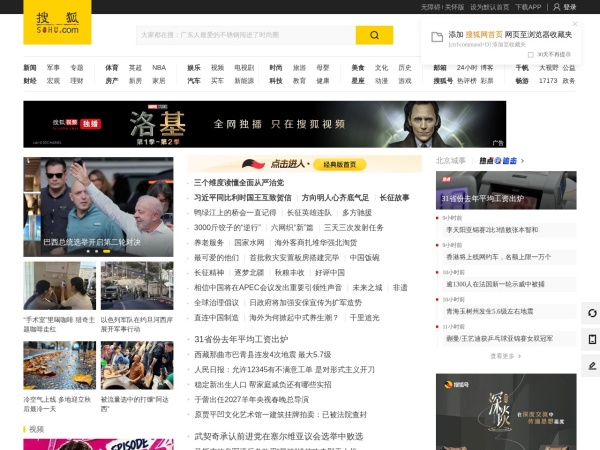This screenshot has height=450, width=600.
Task: Click 设为默认首页 in the top bar
Action: point(489,7)
